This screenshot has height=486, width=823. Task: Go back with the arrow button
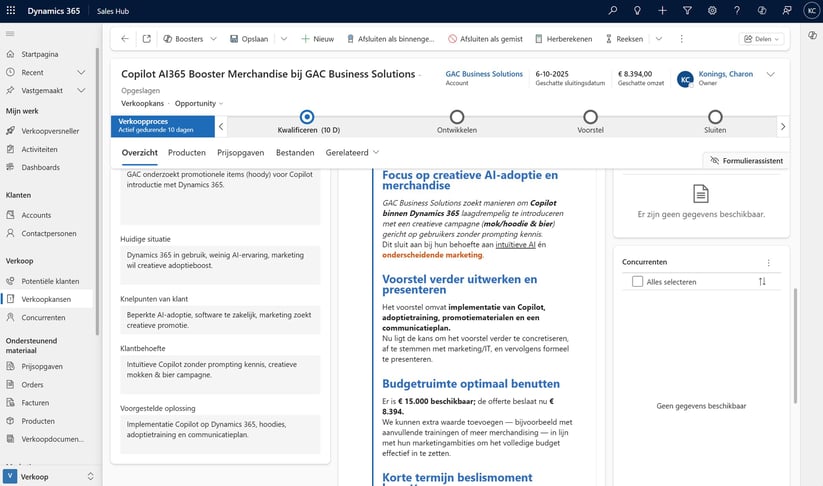coord(124,39)
